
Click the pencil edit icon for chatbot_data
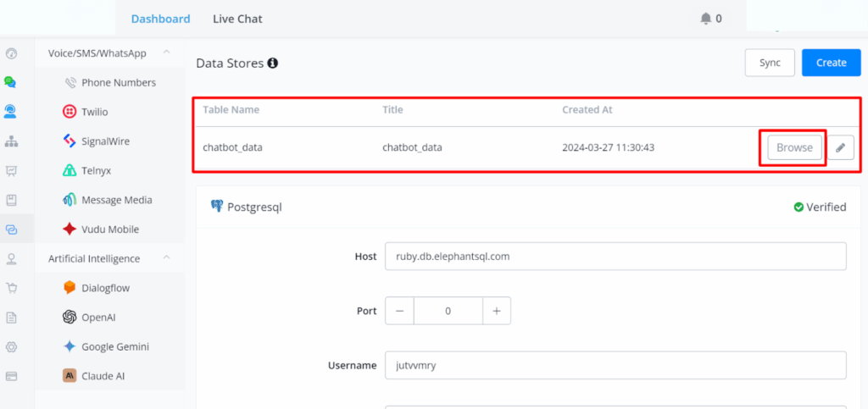click(840, 147)
